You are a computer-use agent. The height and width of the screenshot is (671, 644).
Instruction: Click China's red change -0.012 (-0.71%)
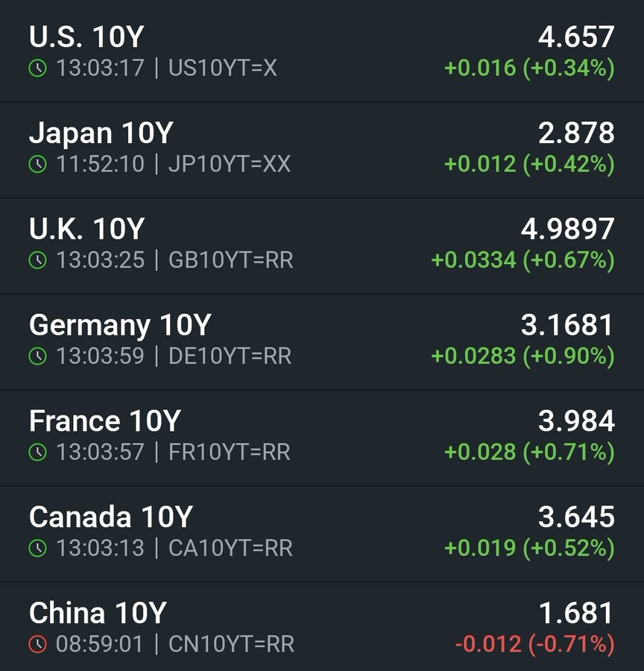(x=535, y=644)
